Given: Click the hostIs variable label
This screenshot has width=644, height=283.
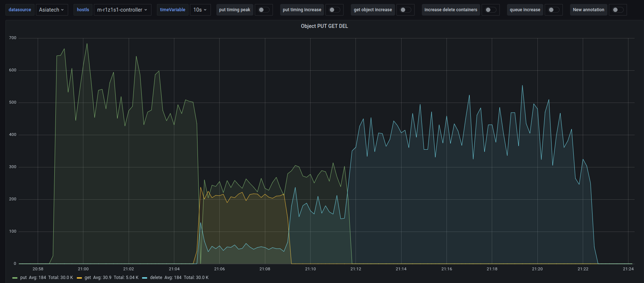Looking at the screenshot, I should 83,10.
